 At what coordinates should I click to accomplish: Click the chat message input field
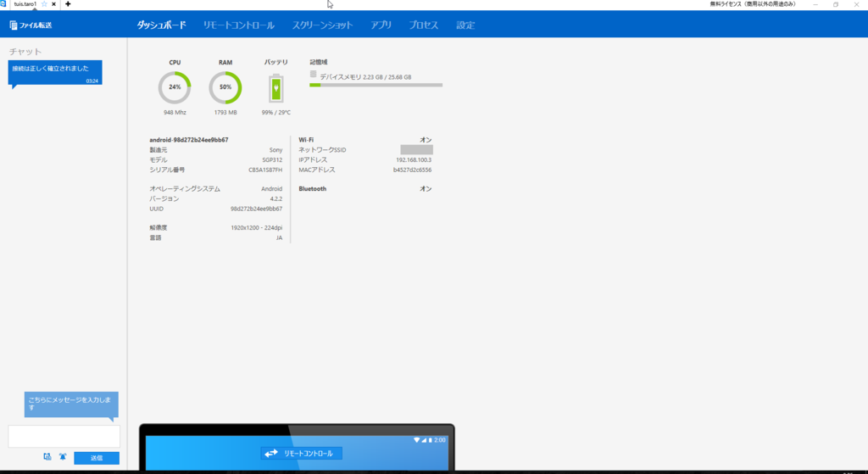[x=64, y=437]
